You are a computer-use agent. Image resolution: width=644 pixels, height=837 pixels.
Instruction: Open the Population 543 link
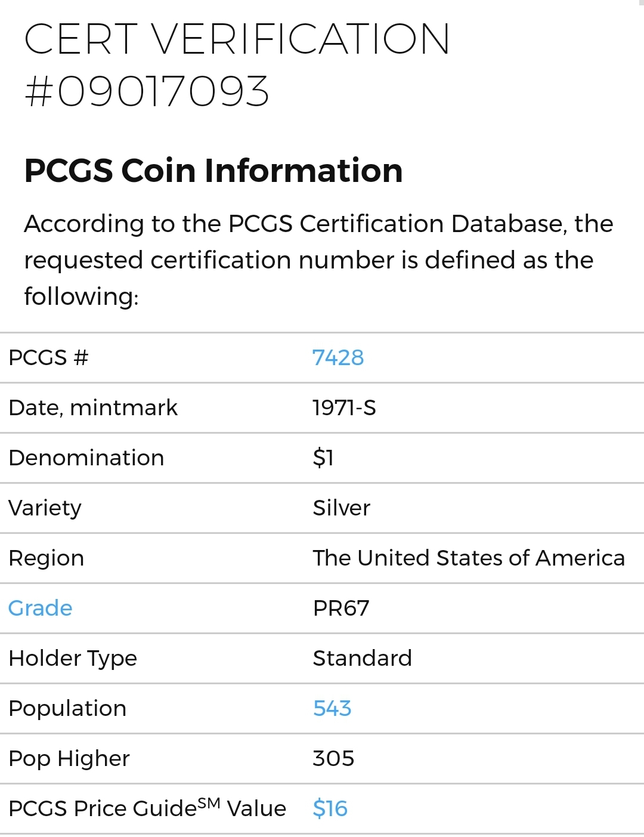coord(332,708)
